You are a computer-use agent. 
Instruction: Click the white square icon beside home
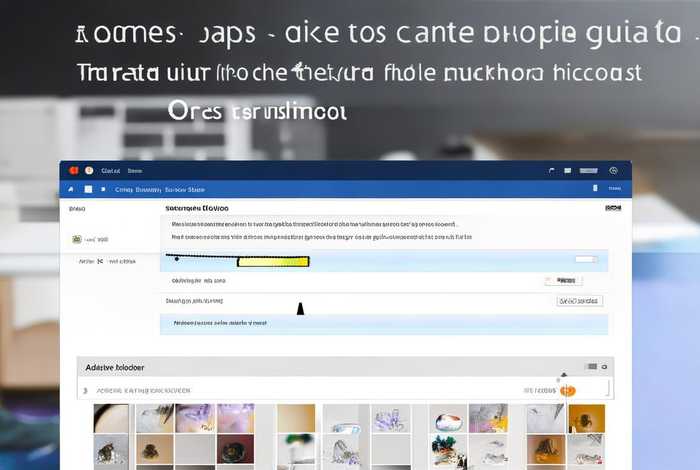pyautogui.click(x=88, y=189)
